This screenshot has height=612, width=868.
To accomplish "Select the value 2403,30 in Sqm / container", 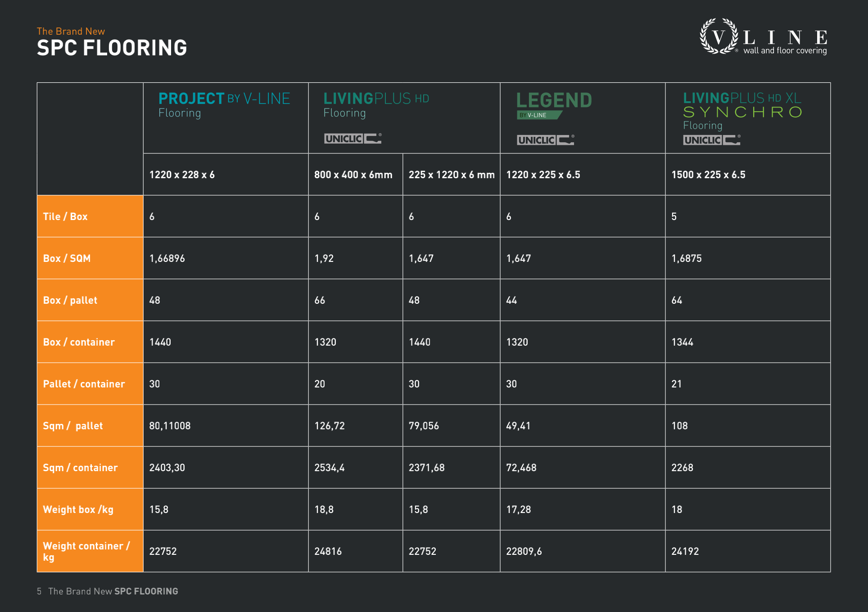I will point(167,468).
